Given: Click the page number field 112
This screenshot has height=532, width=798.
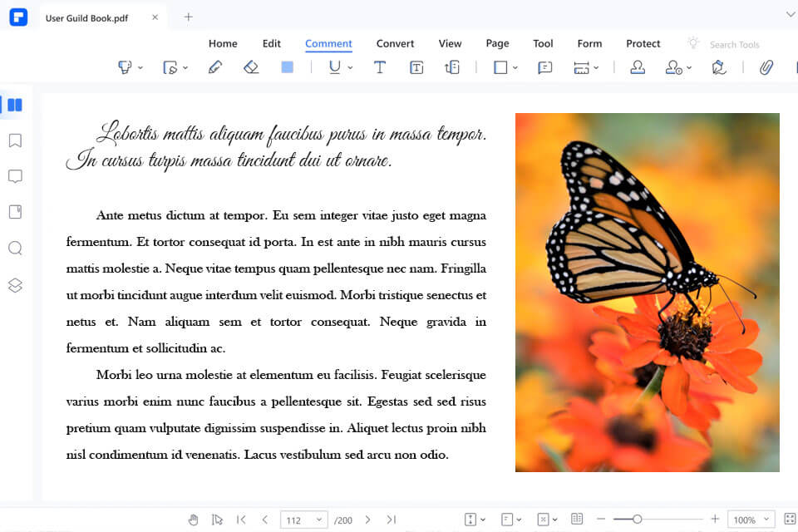Looking at the screenshot, I should click(x=304, y=520).
